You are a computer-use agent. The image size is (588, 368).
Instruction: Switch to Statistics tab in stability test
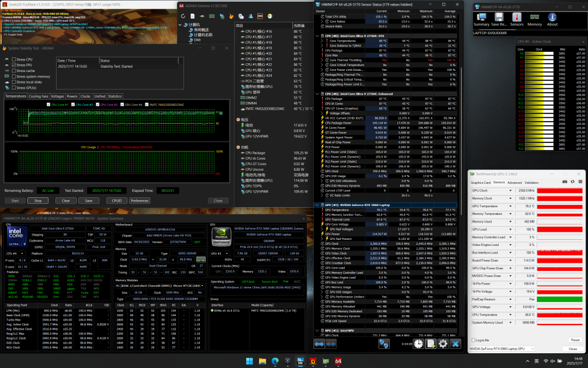(x=115, y=96)
